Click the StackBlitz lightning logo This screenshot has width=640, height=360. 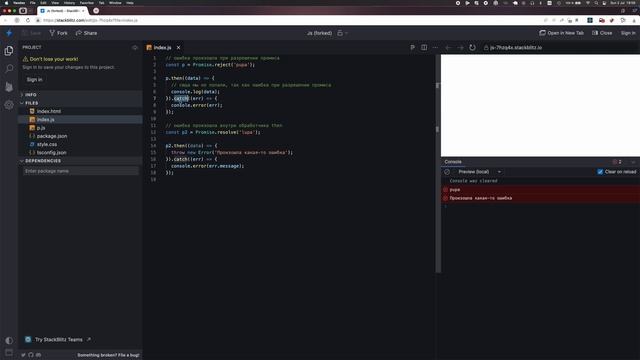(9, 33)
